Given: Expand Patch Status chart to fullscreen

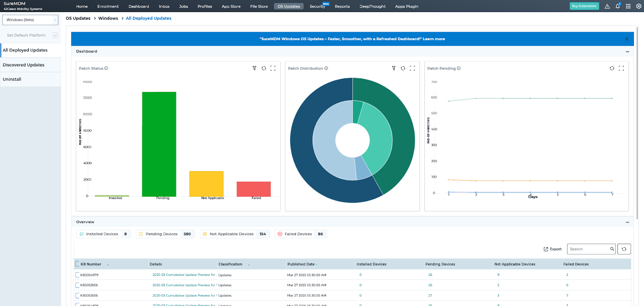Looking at the screenshot, I should pos(273,68).
